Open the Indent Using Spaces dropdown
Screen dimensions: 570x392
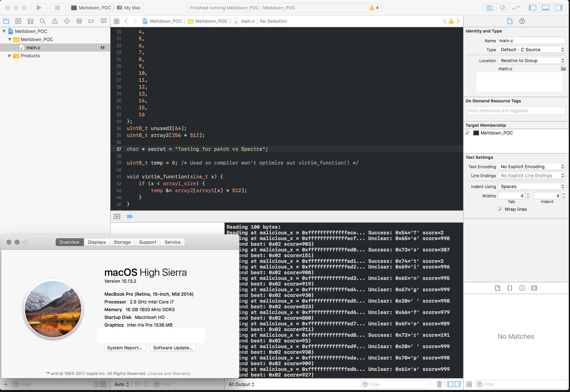pos(532,186)
